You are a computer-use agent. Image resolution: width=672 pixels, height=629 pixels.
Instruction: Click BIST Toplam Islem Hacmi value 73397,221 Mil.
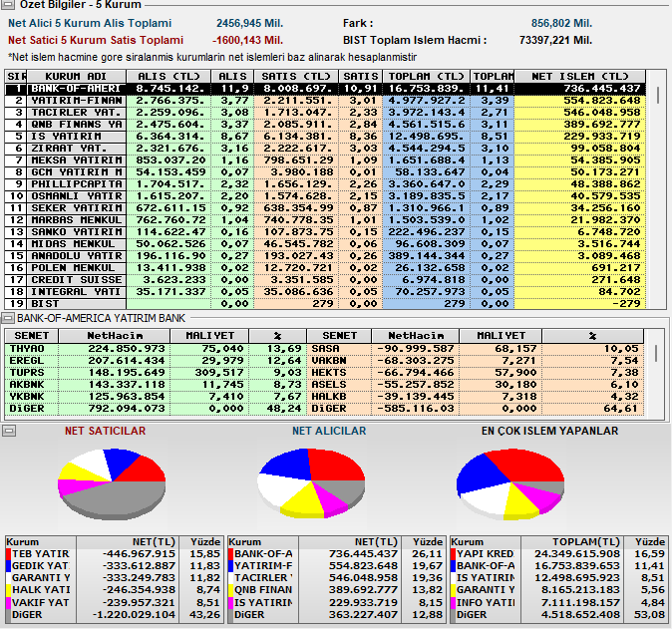(x=555, y=40)
